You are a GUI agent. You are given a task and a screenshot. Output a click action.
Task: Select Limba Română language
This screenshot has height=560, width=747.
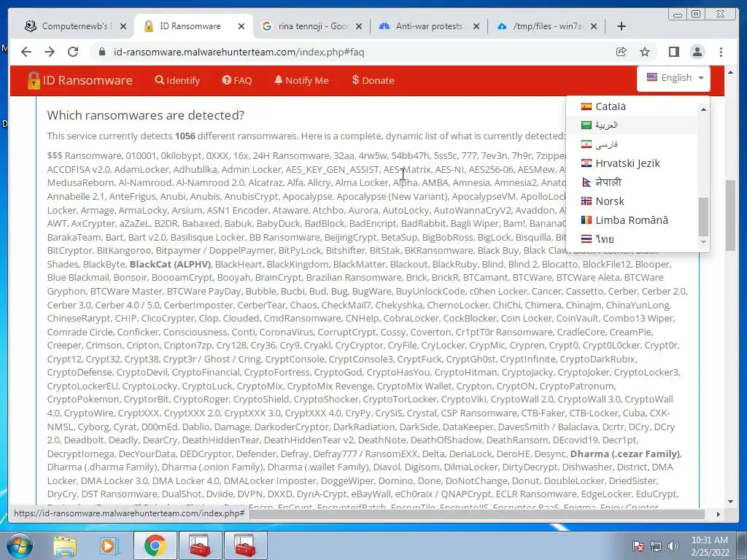[x=632, y=220]
